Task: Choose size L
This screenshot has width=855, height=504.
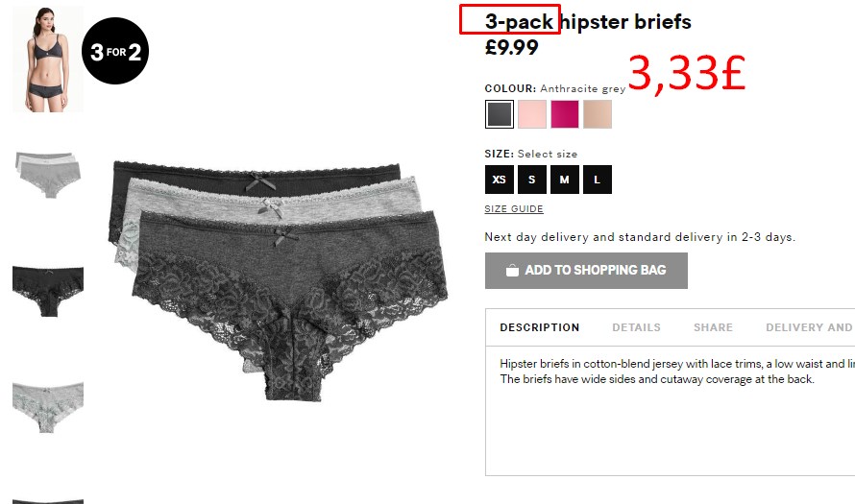Action: tap(598, 180)
